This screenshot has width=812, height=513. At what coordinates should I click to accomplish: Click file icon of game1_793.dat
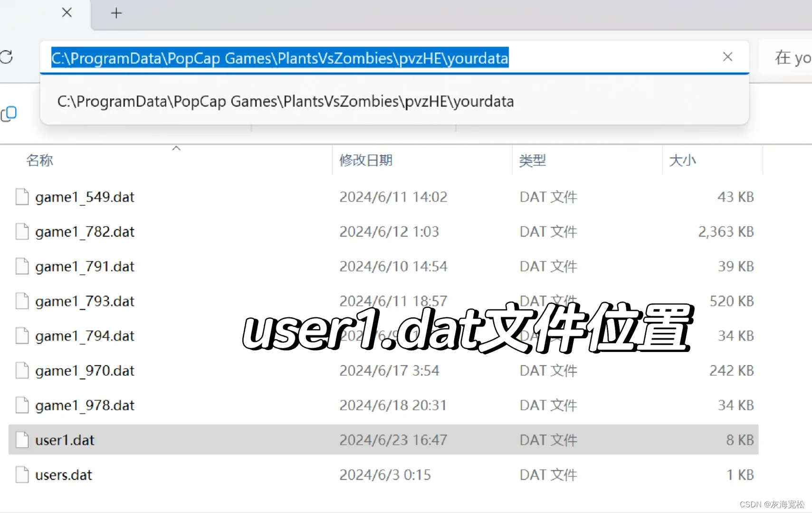pyautogui.click(x=22, y=301)
